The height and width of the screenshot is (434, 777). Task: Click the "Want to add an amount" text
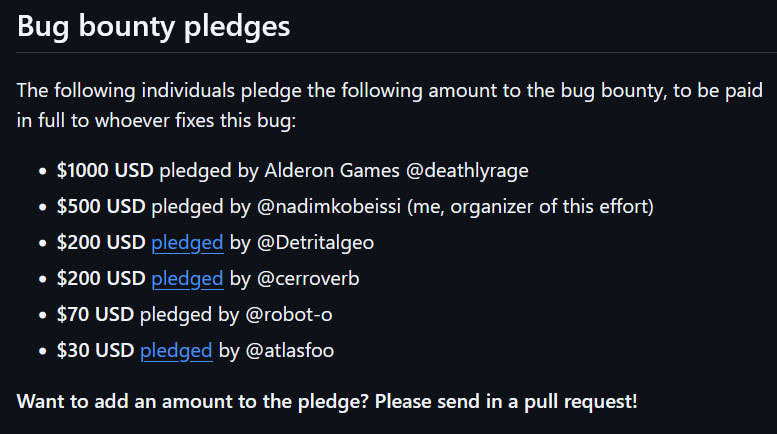(x=327, y=402)
